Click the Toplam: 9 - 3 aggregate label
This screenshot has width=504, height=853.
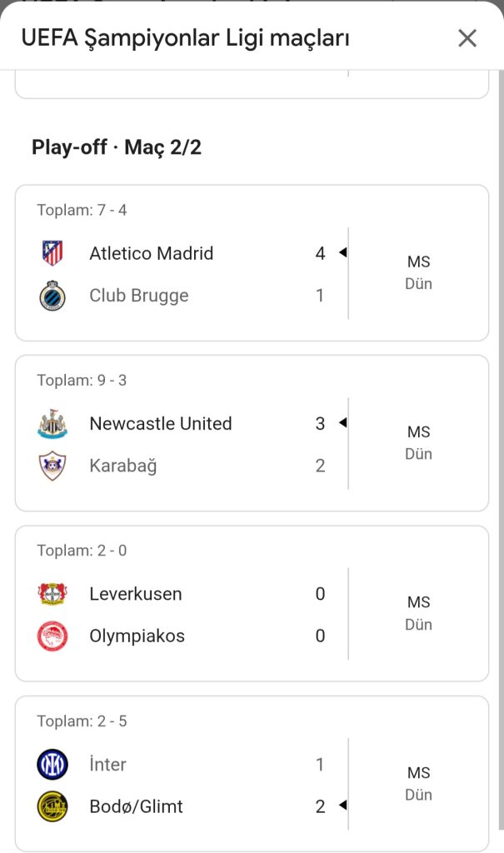[82, 380]
